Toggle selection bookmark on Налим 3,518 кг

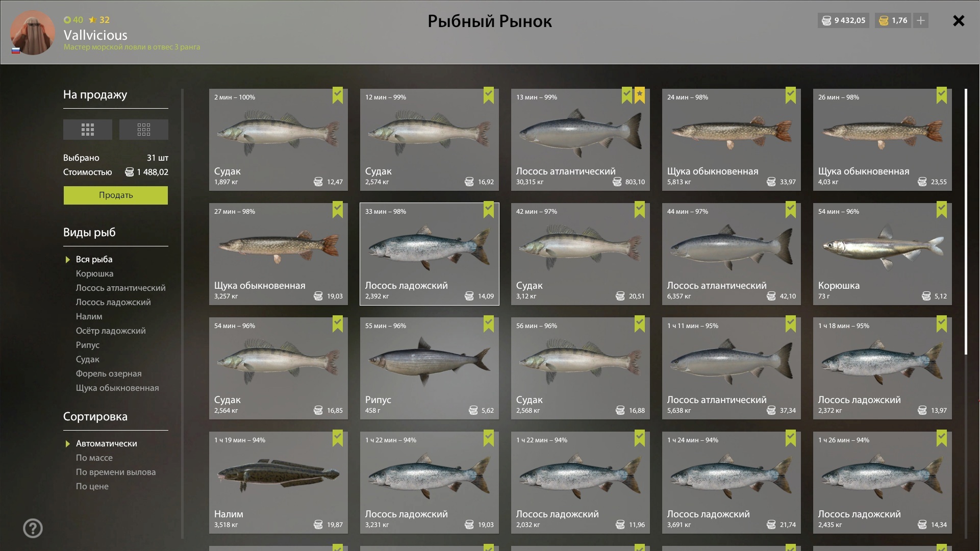(338, 438)
